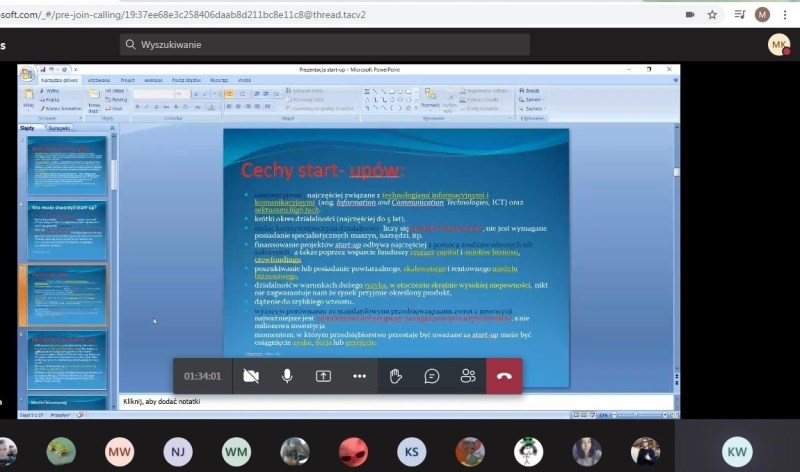
Task: Mute the microphone
Action: (287, 376)
